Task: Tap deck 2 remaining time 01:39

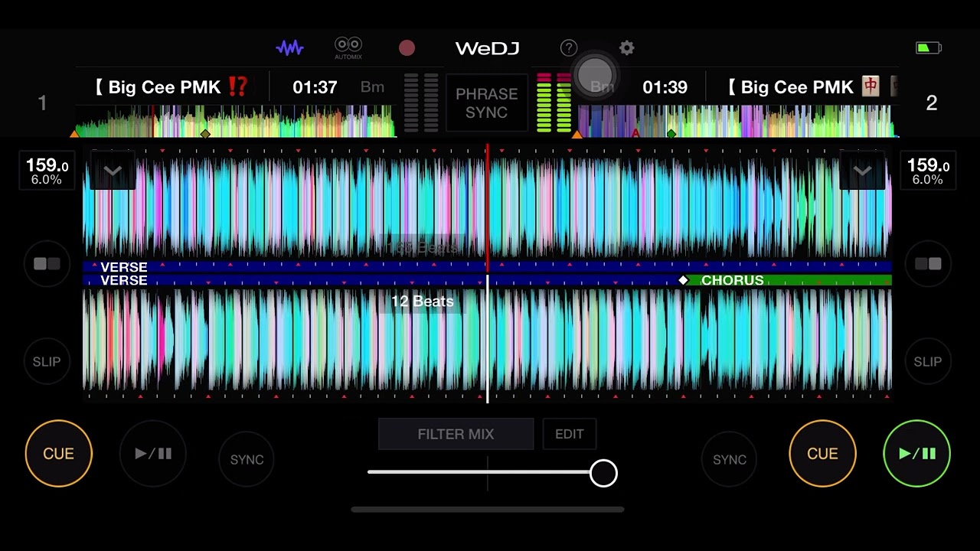Action: tap(665, 87)
